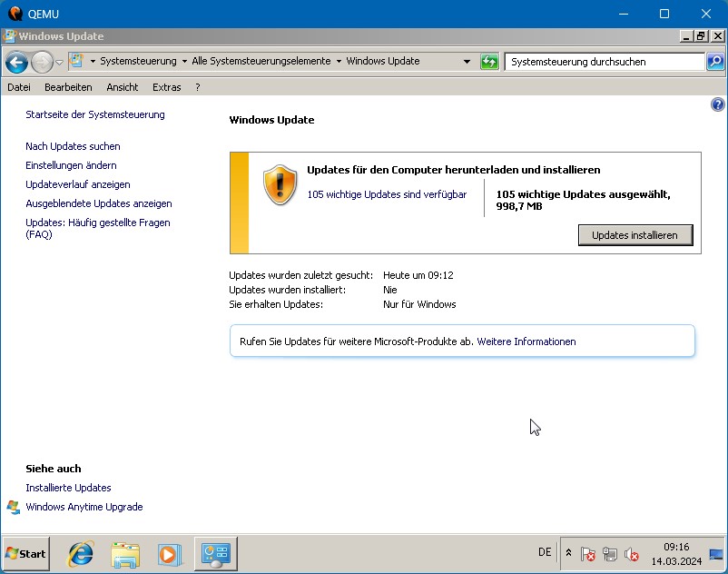Viewport: 728px width, 574px height.
Task: Open Action Center flag tray icon
Action: pos(588,554)
